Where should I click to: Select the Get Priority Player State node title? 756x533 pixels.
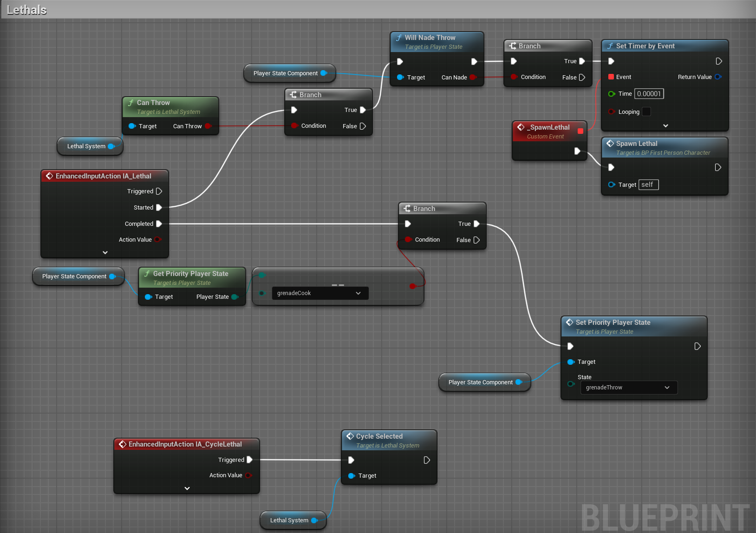pyautogui.click(x=191, y=274)
